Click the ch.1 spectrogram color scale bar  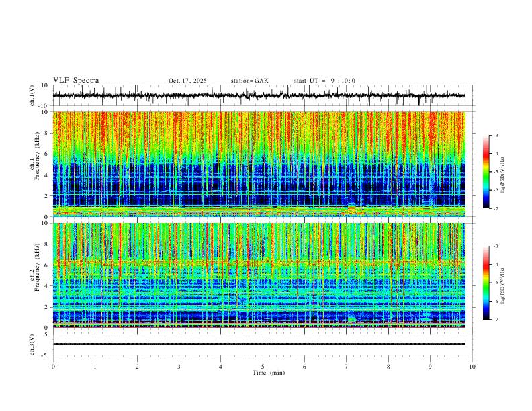click(x=486, y=172)
